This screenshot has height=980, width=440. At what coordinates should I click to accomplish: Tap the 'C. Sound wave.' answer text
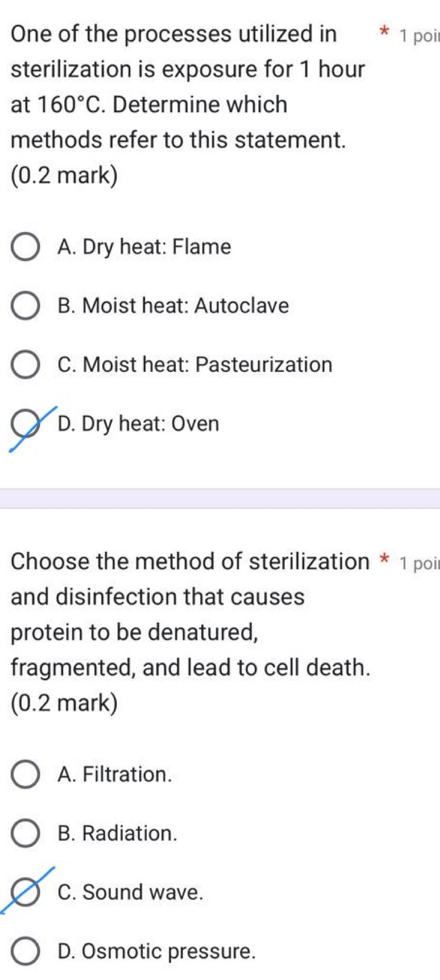click(130, 892)
